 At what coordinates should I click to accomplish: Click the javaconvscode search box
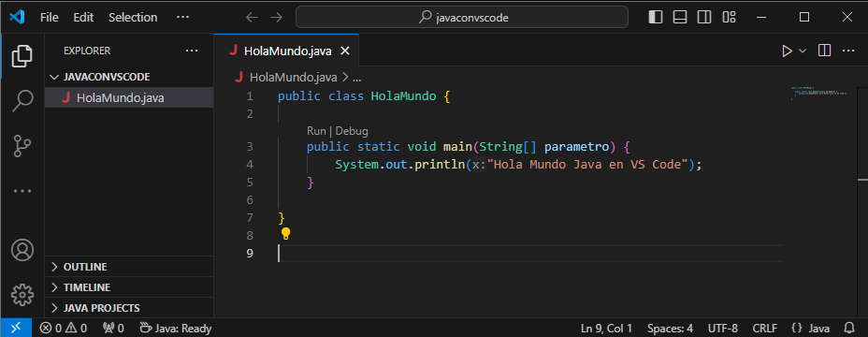coord(462,17)
